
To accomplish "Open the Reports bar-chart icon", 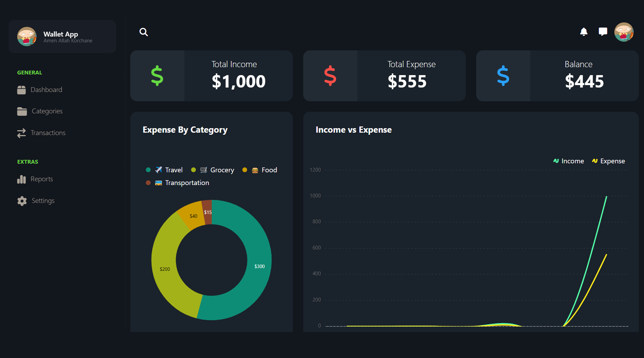I will 22,179.
